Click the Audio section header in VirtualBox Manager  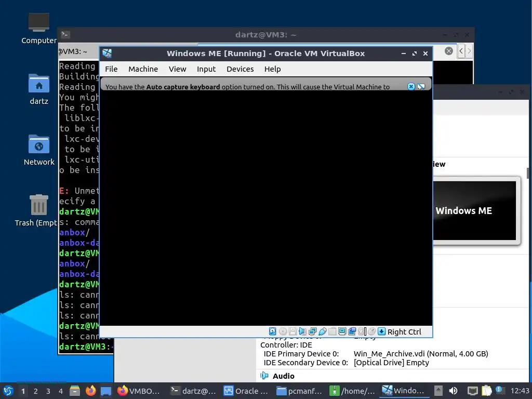[283, 376]
